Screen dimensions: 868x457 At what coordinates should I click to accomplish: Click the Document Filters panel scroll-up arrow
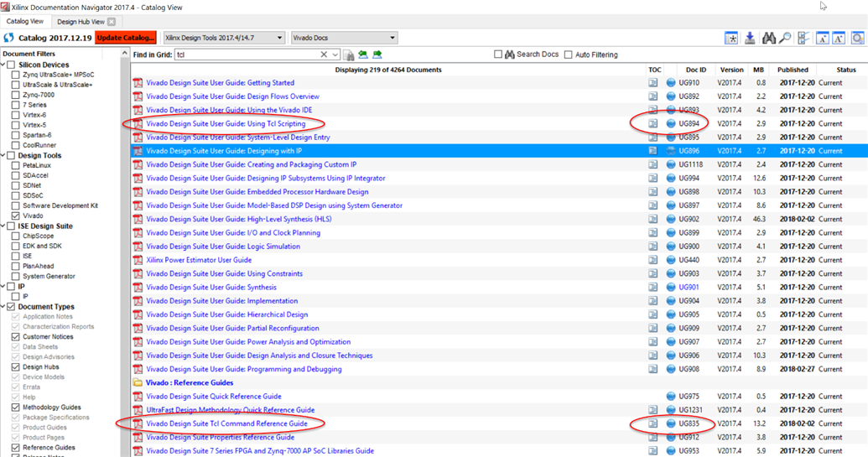[125, 54]
